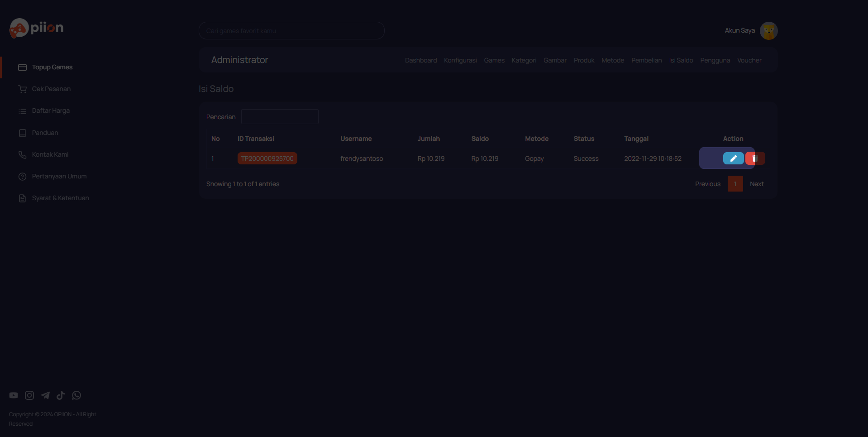
Task: Click the Akun Saya label
Action: click(739, 30)
